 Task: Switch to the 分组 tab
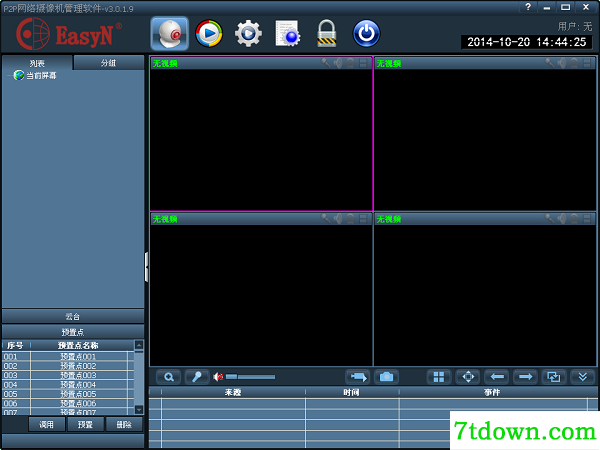tap(109, 62)
